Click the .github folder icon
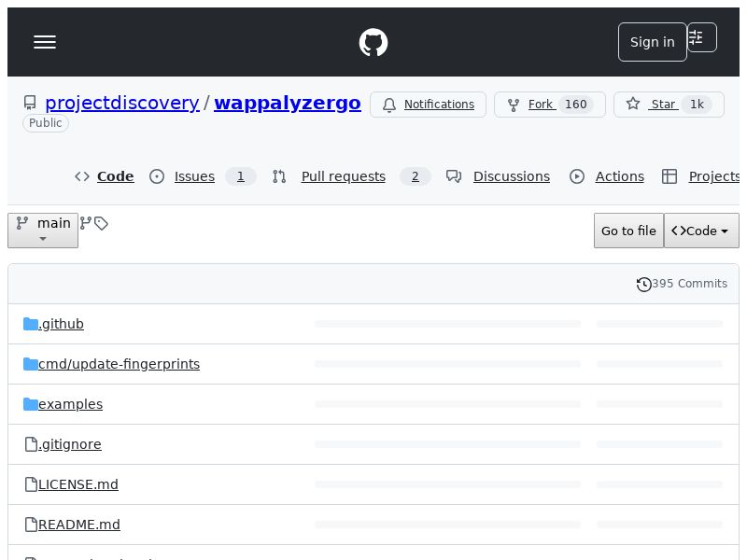The height and width of the screenshot is (560, 747). (x=31, y=324)
